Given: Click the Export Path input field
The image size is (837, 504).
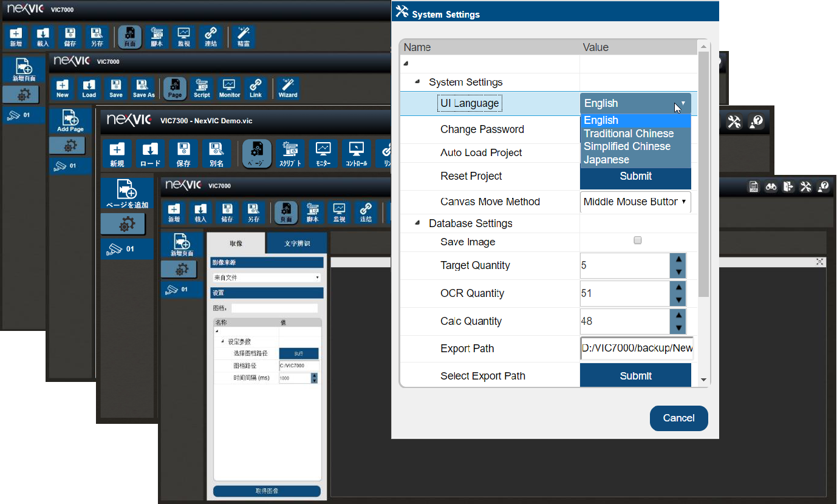Looking at the screenshot, I should 637,348.
